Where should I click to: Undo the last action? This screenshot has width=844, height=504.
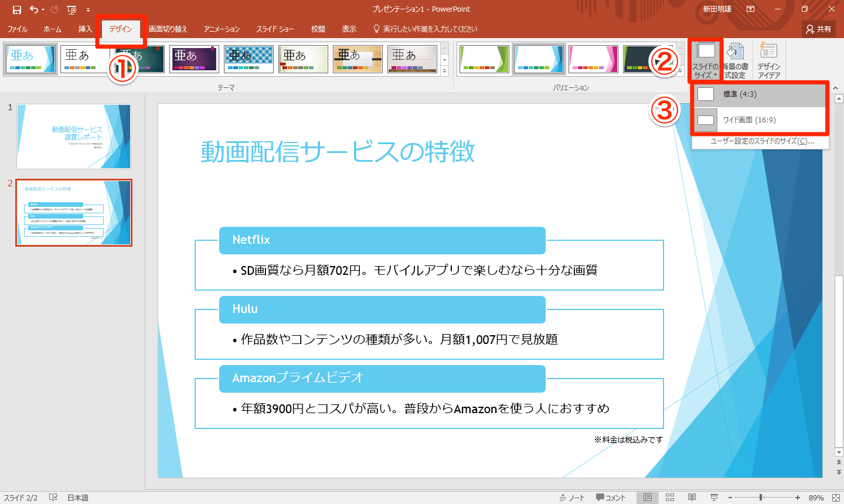coord(34,9)
